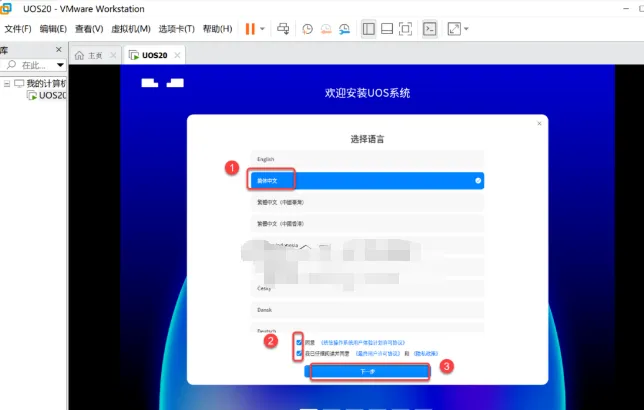
Task: Switch to the UOS20 tab
Action: click(x=154, y=55)
